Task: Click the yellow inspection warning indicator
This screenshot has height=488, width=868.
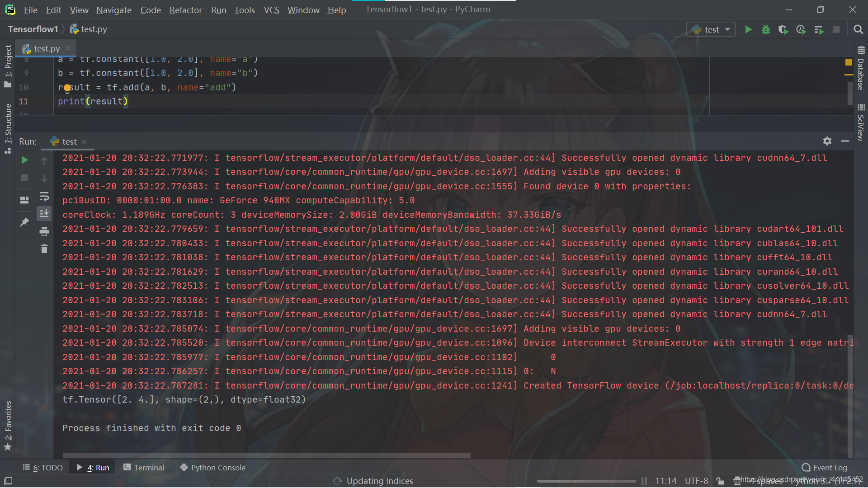Action: click(x=849, y=62)
